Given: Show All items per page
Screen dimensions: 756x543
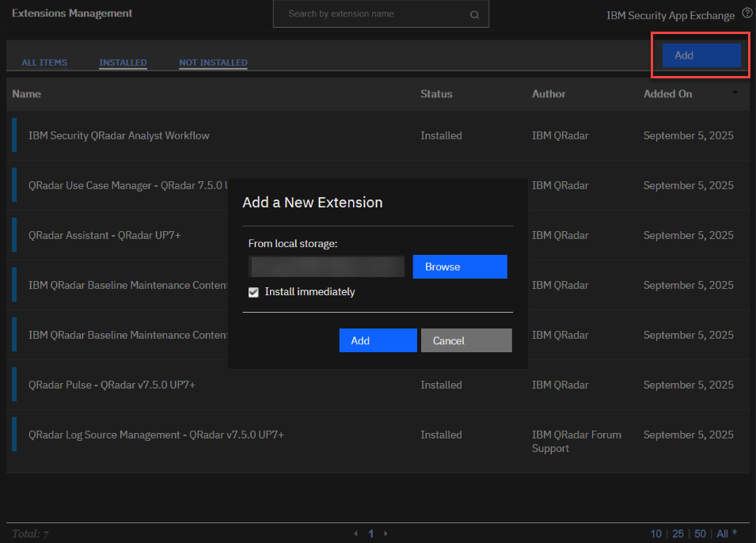Looking at the screenshot, I should [722, 534].
